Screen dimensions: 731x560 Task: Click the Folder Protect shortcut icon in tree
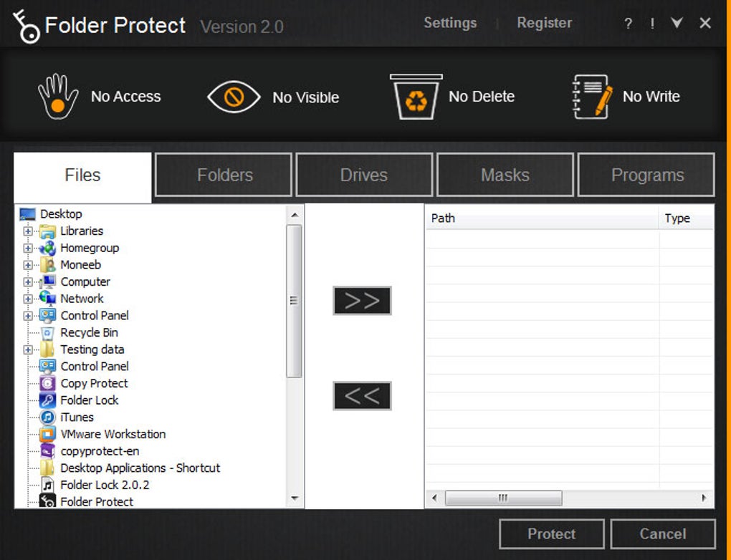[47, 501]
